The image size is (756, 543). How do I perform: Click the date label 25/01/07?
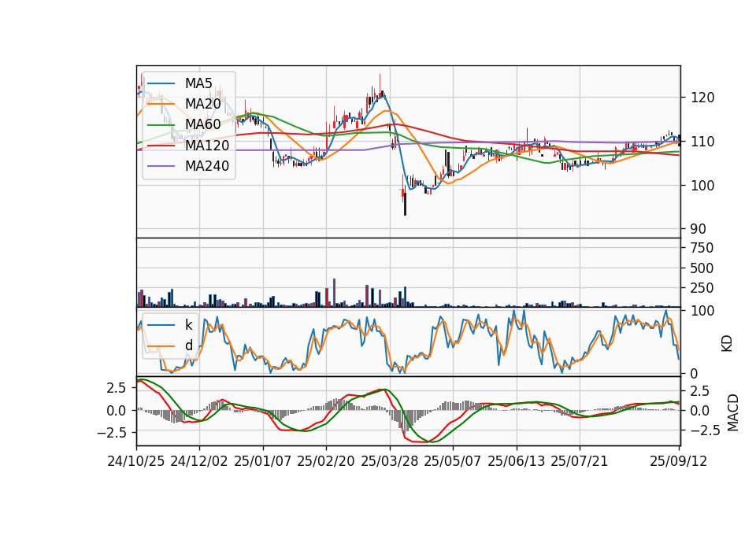(263, 461)
